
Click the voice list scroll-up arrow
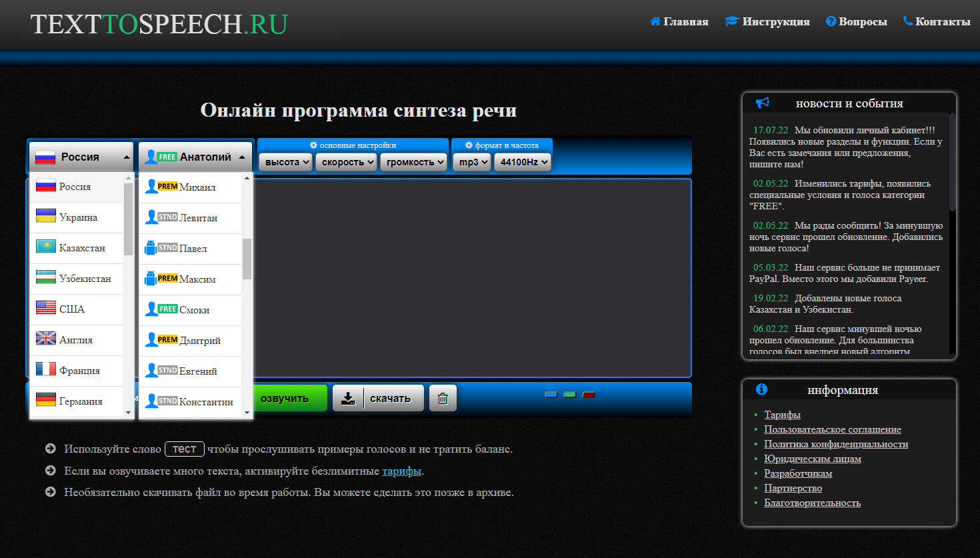(247, 178)
